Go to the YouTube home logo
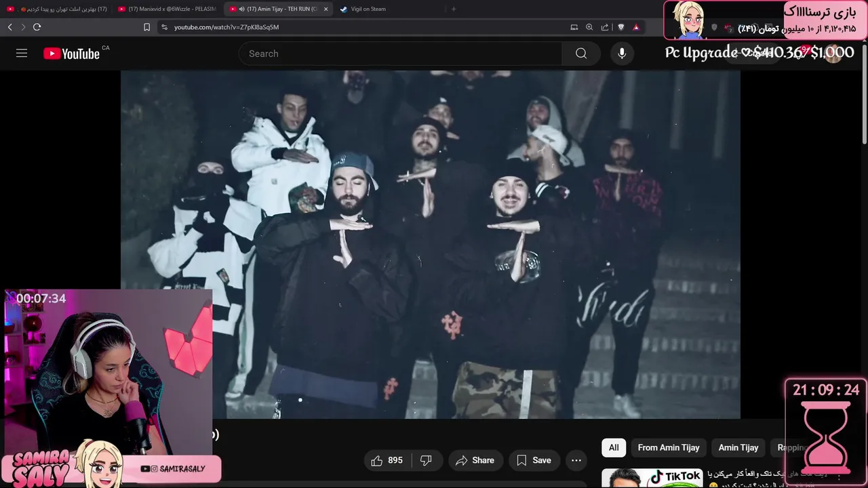Screen dimensions: 868x488 [x=71, y=54]
